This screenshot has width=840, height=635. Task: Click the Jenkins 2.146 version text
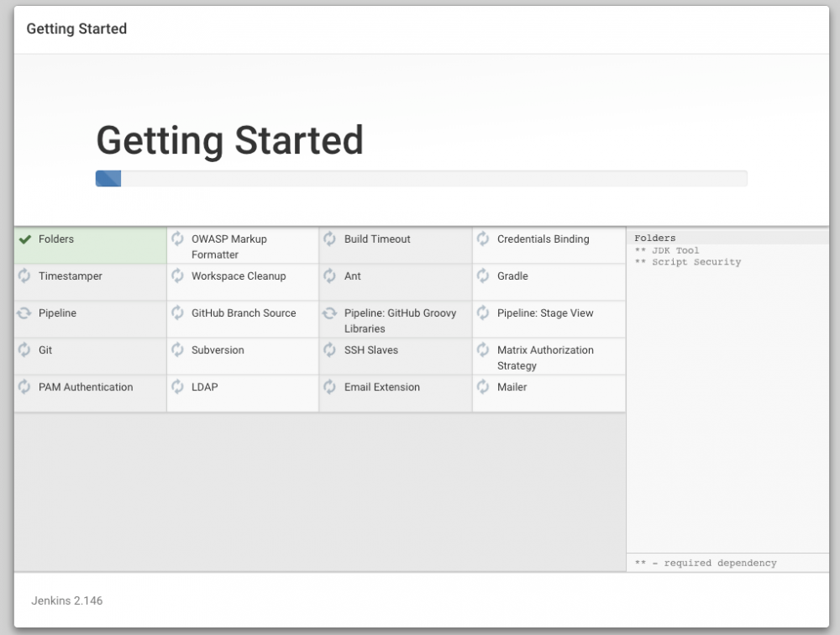67,601
